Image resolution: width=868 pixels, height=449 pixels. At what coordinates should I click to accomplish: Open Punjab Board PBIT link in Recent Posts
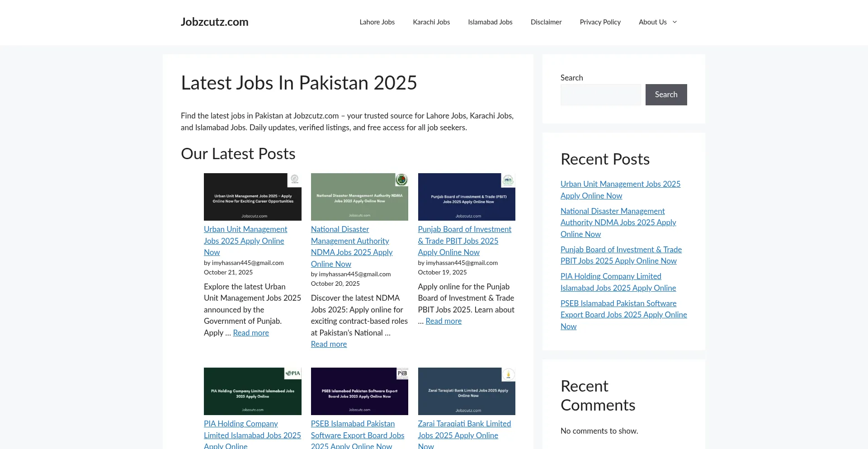click(x=621, y=255)
